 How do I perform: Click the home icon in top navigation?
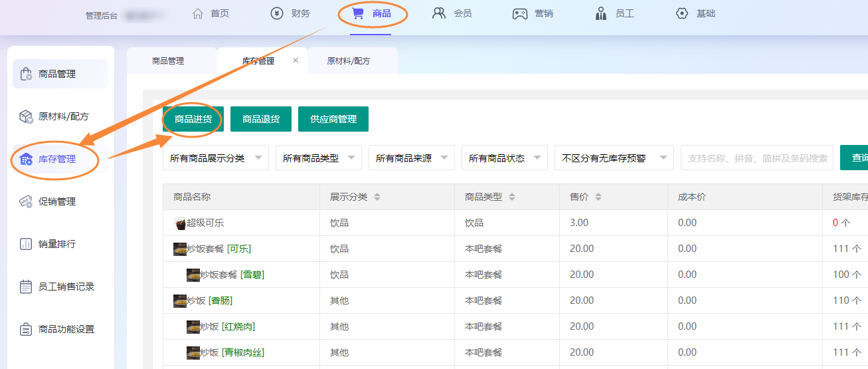[197, 13]
